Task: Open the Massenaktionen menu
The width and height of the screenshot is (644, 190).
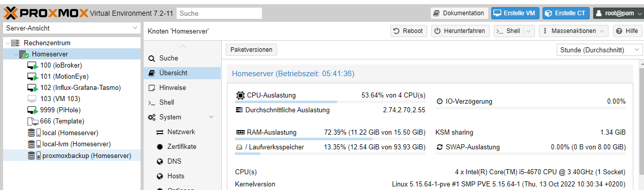Action: [573, 31]
